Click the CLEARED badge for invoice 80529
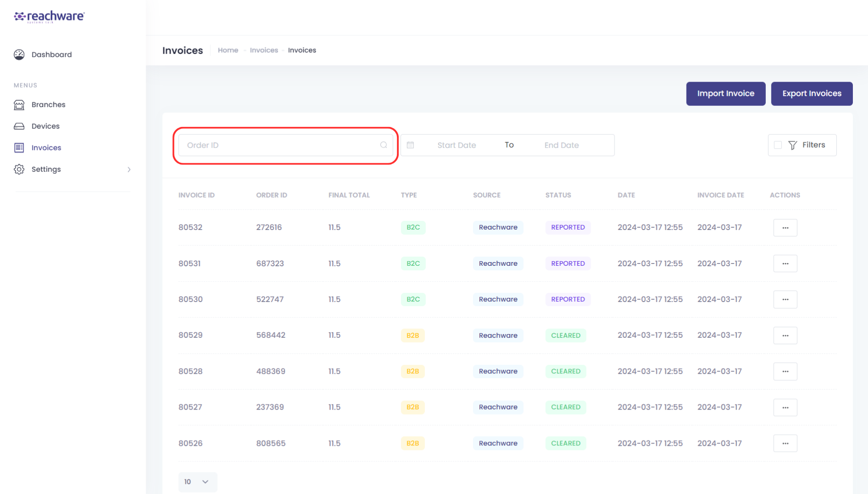868x494 pixels. 566,335
